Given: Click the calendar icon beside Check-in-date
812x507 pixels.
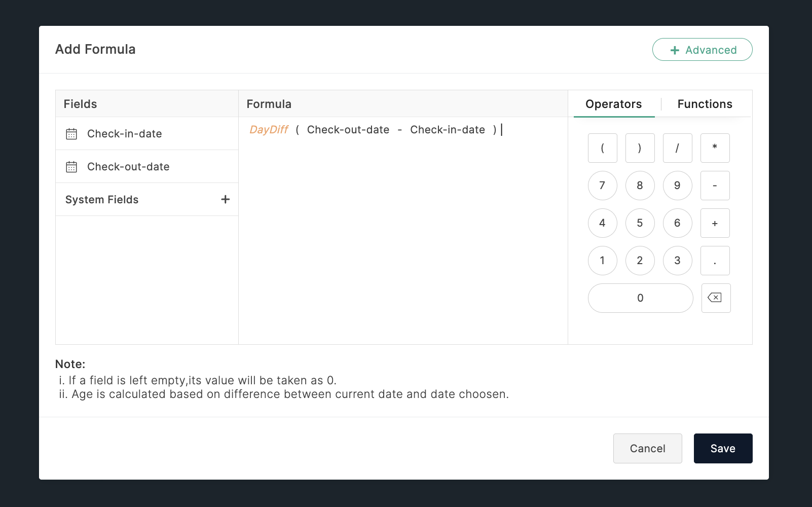Looking at the screenshot, I should tap(71, 134).
